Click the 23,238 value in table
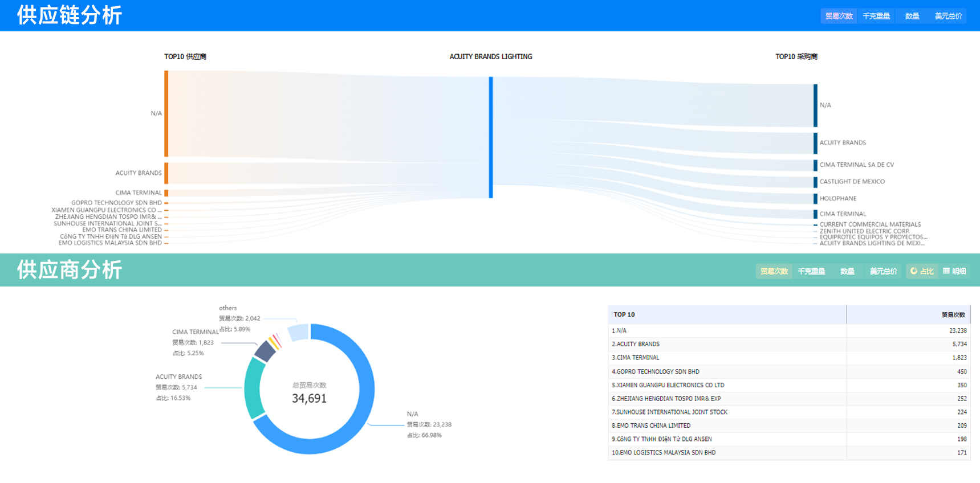 (958, 330)
